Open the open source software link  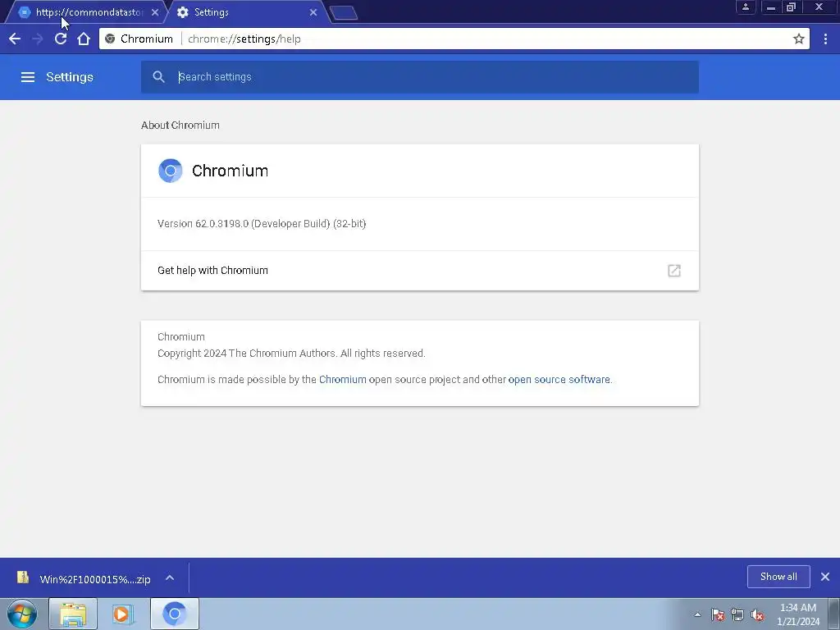559,379
